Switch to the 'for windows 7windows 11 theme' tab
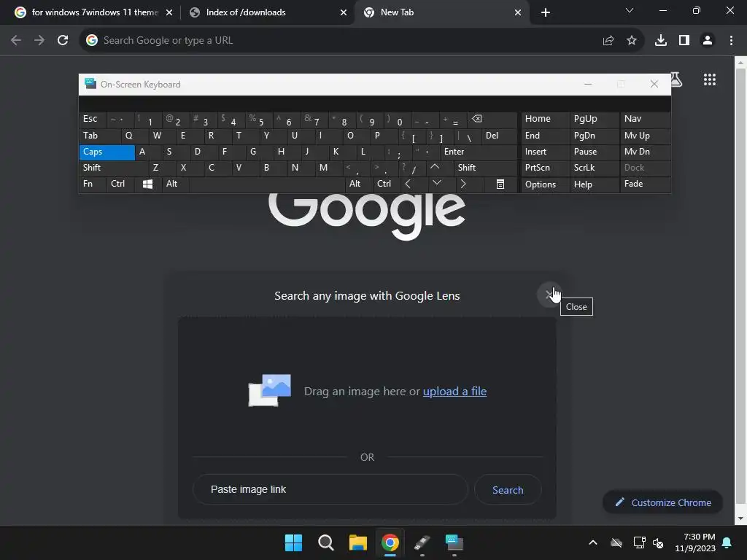This screenshot has height=560, width=747. [x=94, y=12]
